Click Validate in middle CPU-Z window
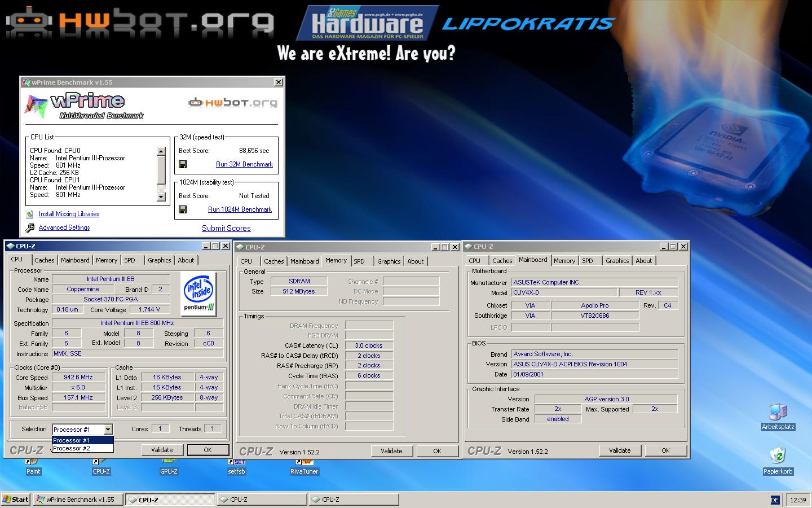Viewport: 812px width, 508px height. [391, 451]
